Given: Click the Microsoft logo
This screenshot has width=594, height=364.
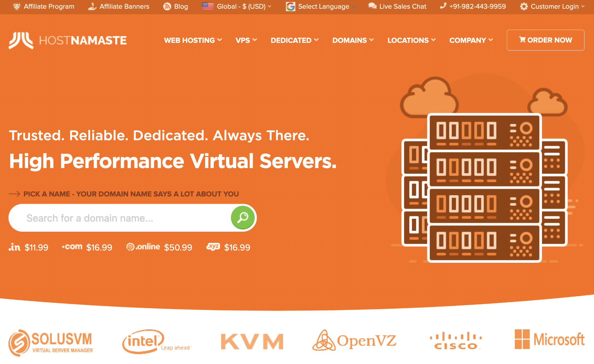Looking at the screenshot, I should tap(550, 339).
